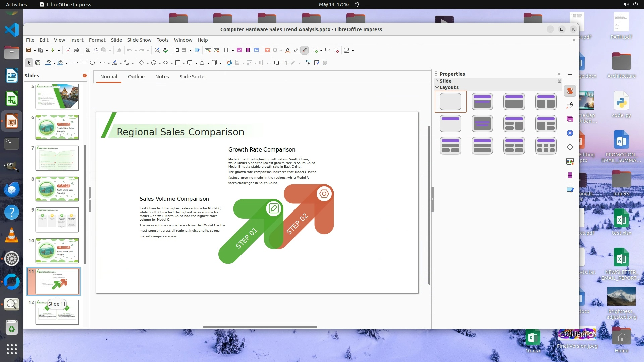The height and width of the screenshot is (362, 644).
Task: Select the Ellipse drawing tool
Action: (92, 63)
